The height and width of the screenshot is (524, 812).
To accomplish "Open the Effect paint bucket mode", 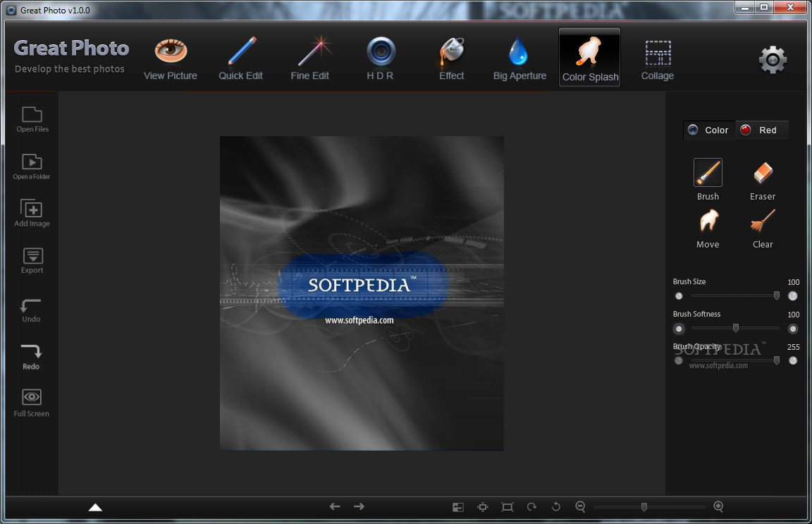I will (x=452, y=59).
